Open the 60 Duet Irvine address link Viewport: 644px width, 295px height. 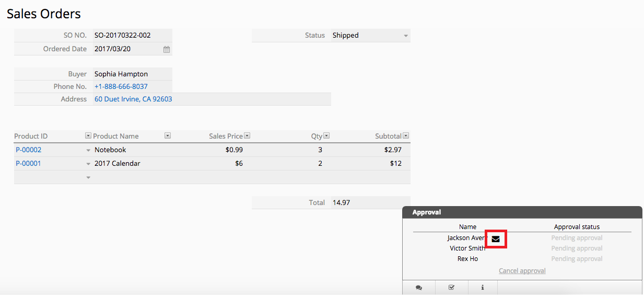click(x=133, y=99)
